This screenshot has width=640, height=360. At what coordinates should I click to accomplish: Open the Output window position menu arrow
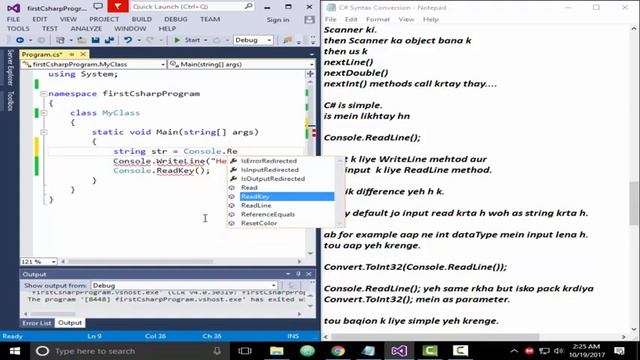(288, 274)
